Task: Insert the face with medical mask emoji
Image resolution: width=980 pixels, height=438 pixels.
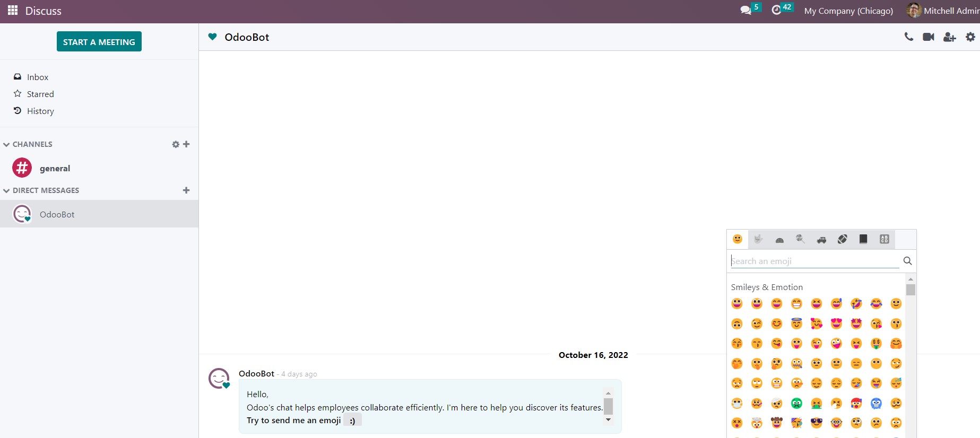Action: 737,404
